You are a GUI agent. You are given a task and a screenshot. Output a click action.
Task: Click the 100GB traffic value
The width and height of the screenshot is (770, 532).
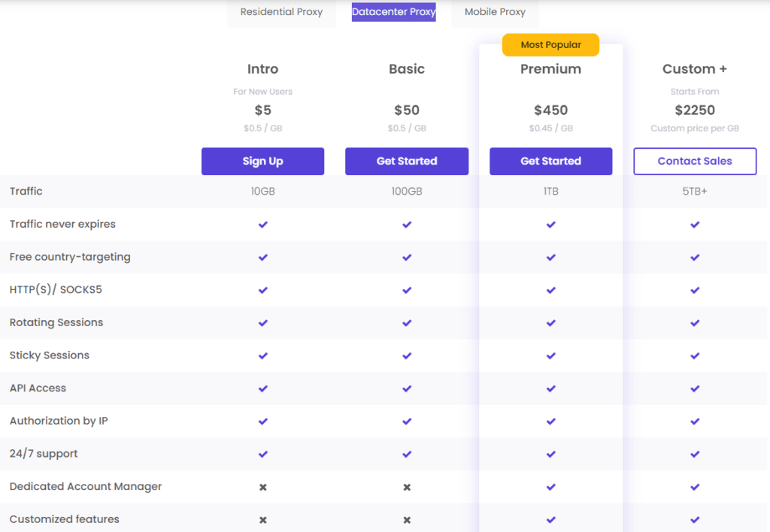[x=407, y=192]
